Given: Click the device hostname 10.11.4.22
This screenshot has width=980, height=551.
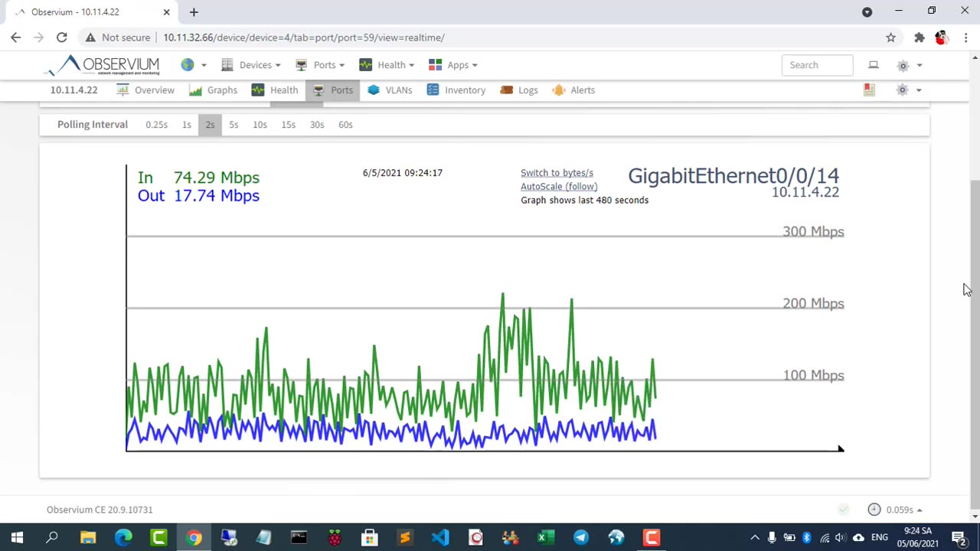Looking at the screenshot, I should point(73,90).
